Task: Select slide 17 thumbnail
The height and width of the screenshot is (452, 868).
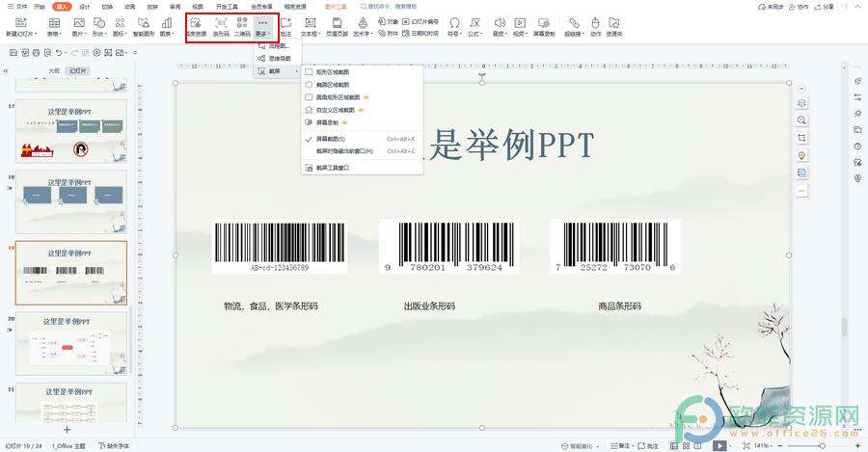Action: (70, 131)
